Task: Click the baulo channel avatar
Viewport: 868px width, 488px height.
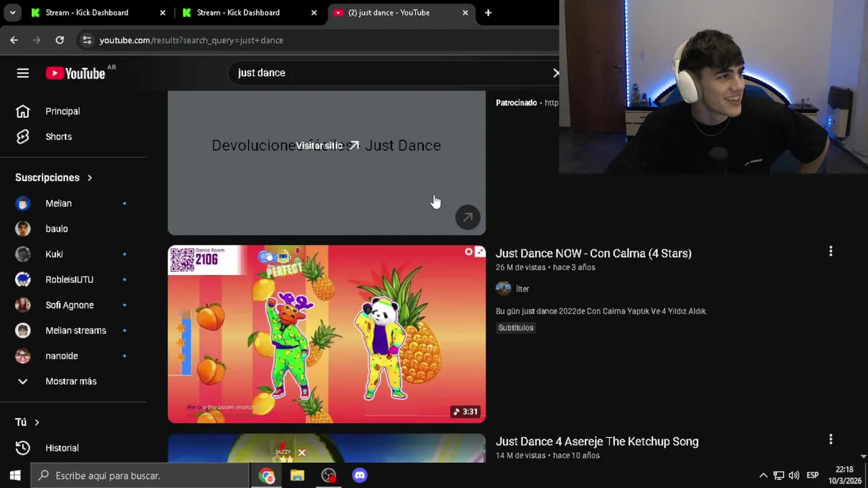Action: click(x=23, y=229)
